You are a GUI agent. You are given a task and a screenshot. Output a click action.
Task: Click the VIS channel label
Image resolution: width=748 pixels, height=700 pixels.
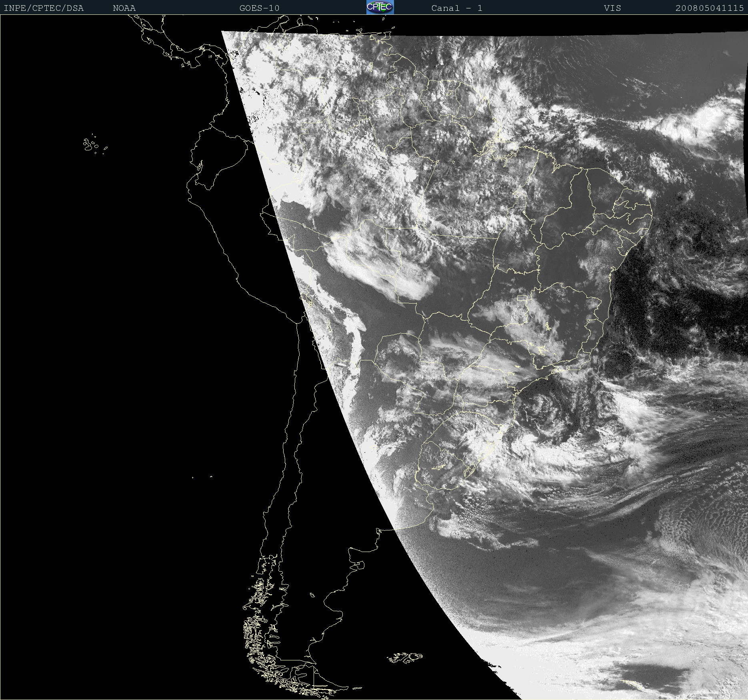coord(612,8)
